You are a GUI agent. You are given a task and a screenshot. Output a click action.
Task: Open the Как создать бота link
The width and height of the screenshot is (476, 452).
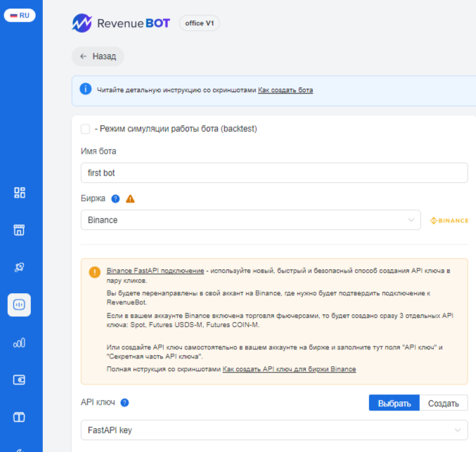(x=285, y=90)
